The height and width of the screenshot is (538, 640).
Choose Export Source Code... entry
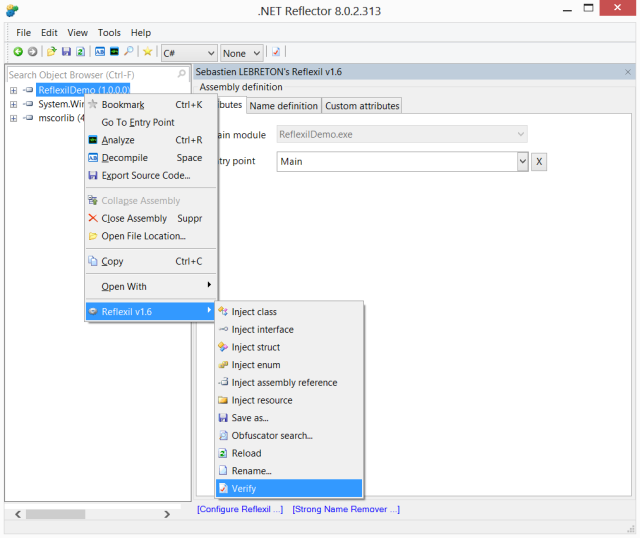pos(151,176)
